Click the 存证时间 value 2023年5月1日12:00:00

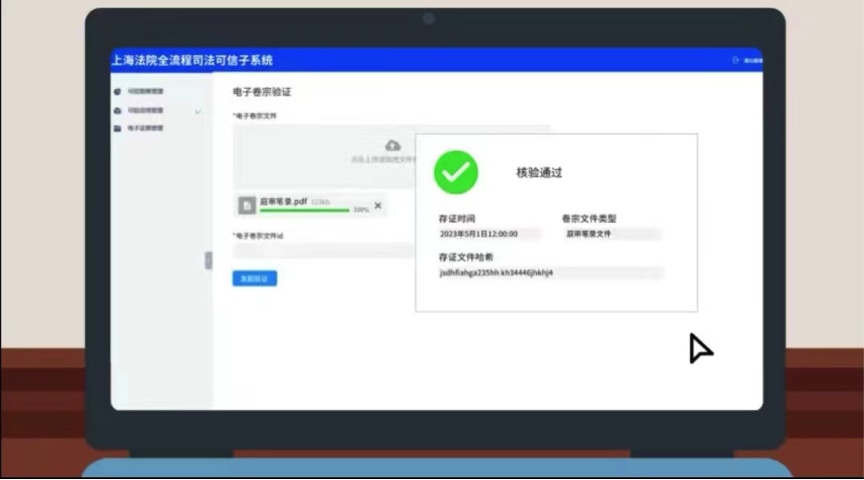pyautogui.click(x=479, y=234)
